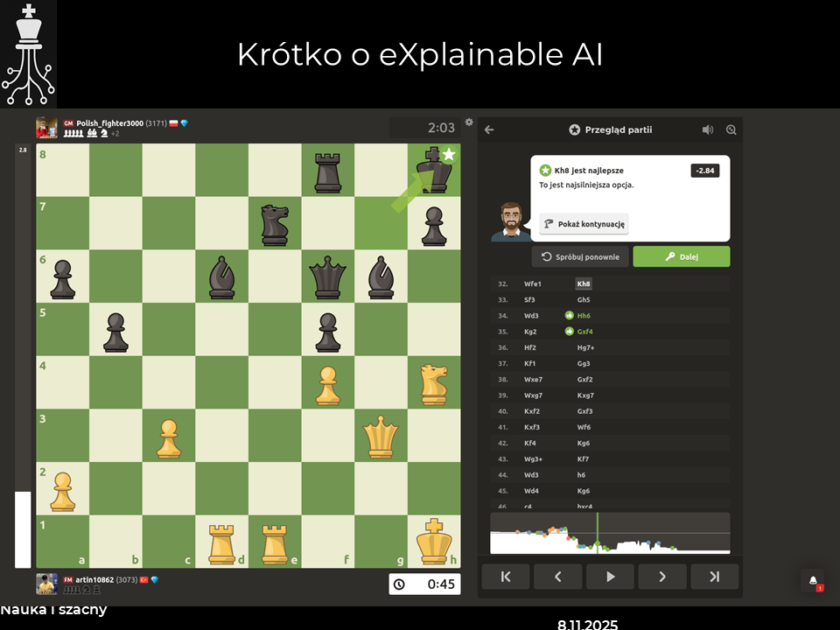The width and height of the screenshot is (840, 630).
Task: Advance to next move
Action: click(x=662, y=577)
